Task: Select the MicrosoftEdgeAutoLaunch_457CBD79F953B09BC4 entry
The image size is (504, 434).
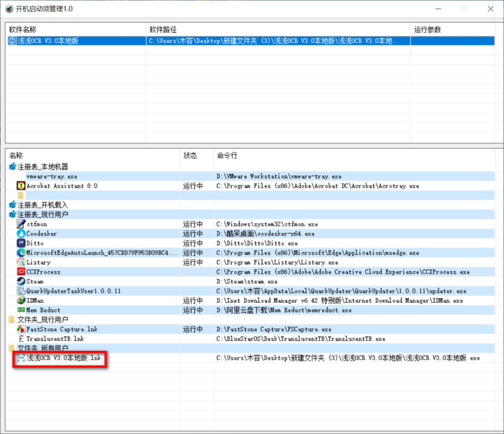Action: pyautogui.click(x=102, y=252)
